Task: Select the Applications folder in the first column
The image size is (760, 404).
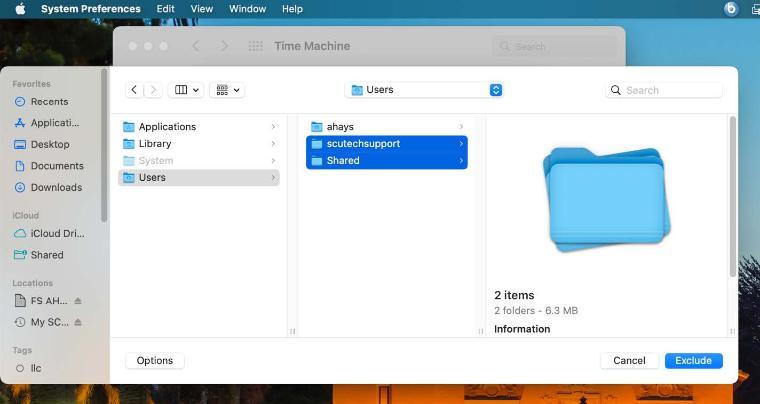Action: click(199, 127)
